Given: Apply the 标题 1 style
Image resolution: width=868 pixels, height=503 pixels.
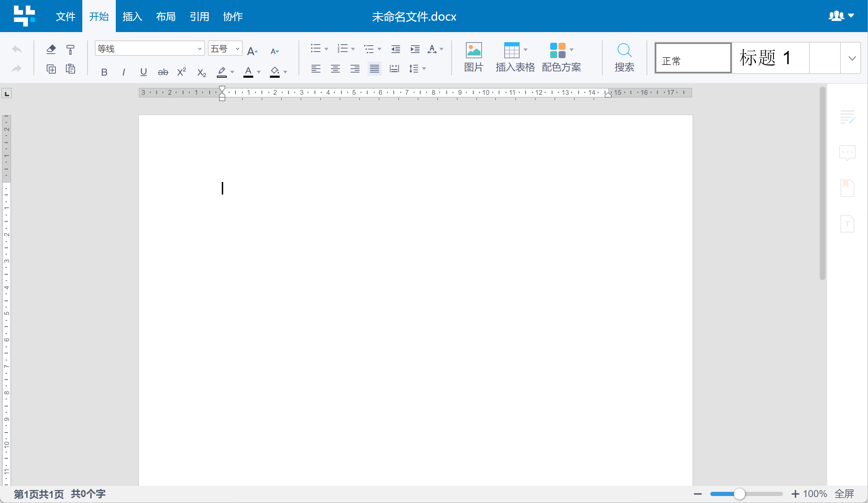Looking at the screenshot, I should point(770,58).
